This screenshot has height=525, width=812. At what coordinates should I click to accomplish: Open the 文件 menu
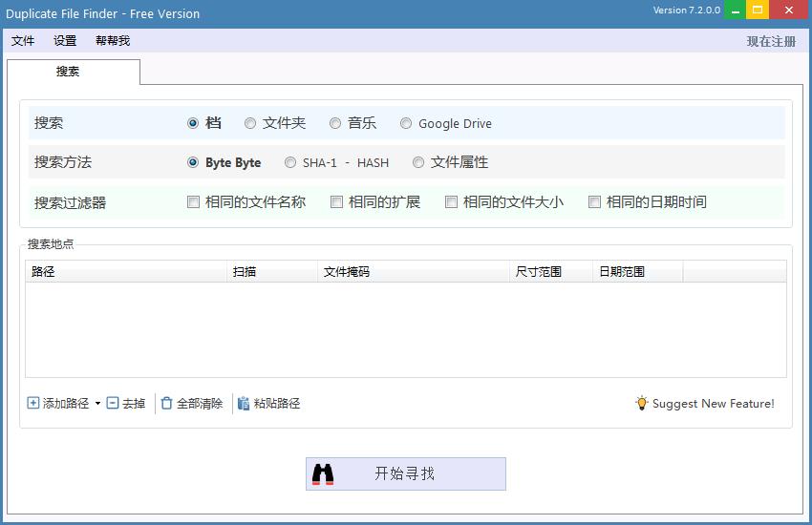tap(23, 41)
